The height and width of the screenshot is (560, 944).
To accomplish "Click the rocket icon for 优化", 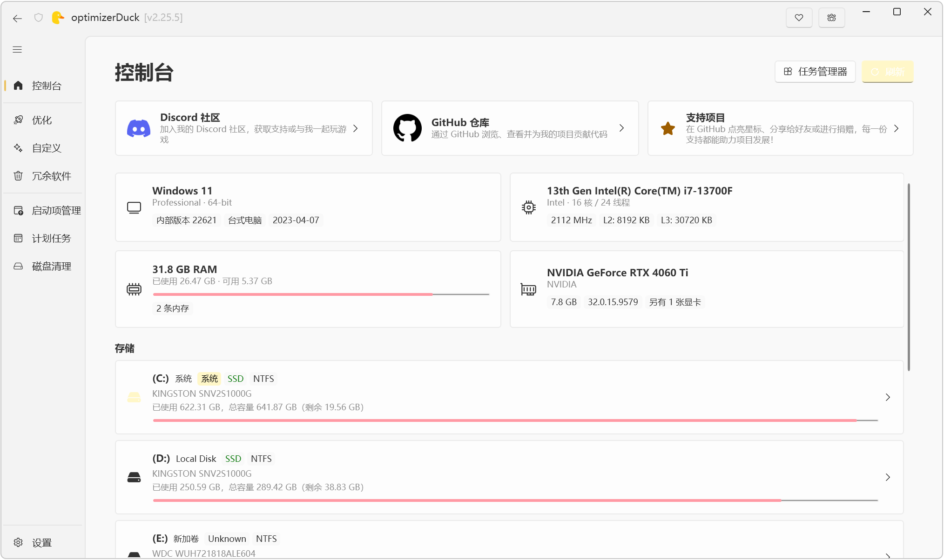I will [18, 120].
